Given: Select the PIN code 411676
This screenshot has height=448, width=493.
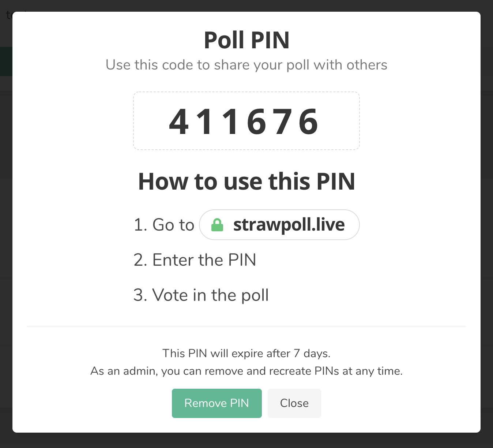Looking at the screenshot, I should click(244, 122).
